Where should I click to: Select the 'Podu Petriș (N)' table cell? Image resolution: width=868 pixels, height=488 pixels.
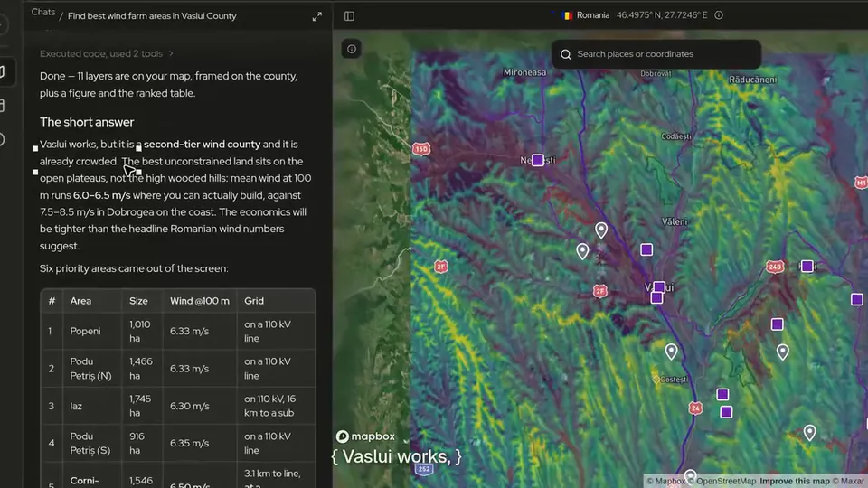[x=90, y=369]
